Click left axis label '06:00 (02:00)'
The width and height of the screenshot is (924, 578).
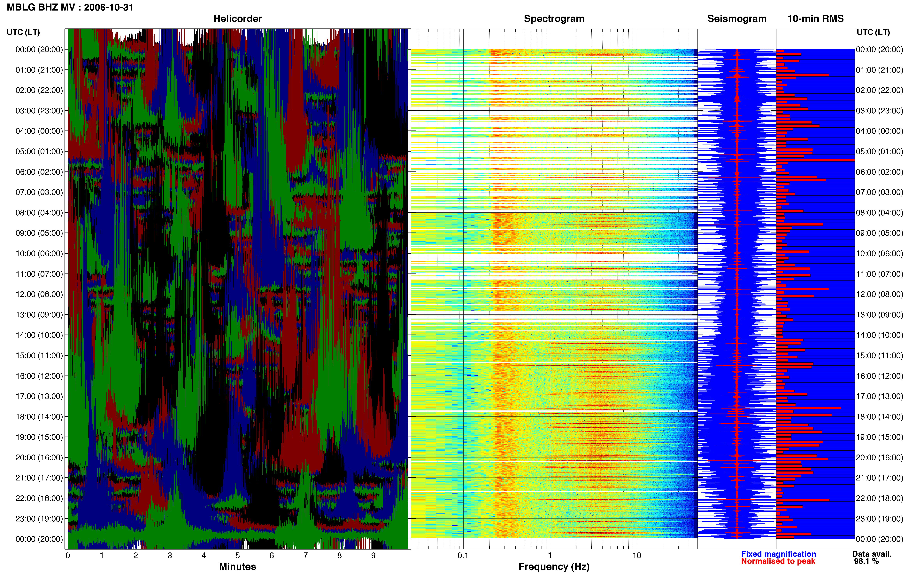coord(39,172)
